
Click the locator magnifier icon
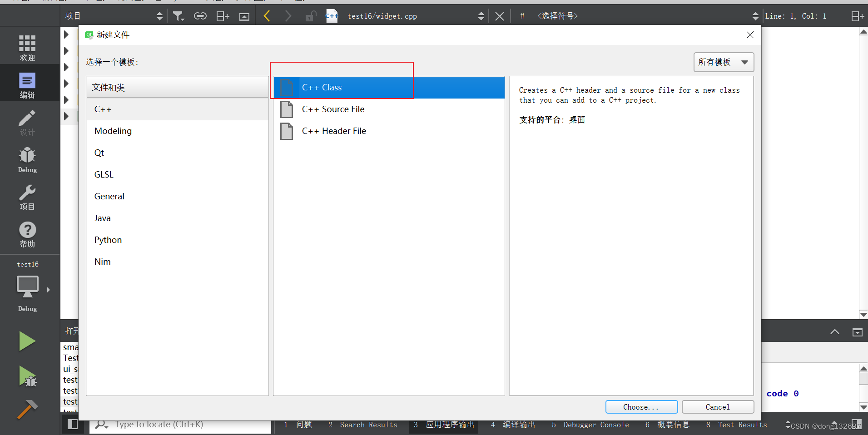coord(101,425)
